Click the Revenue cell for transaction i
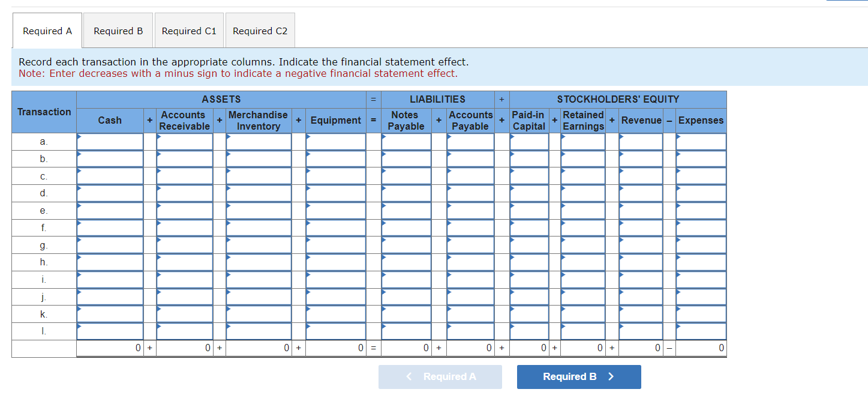This screenshot has height=407, width=868. pyautogui.click(x=641, y=280)
